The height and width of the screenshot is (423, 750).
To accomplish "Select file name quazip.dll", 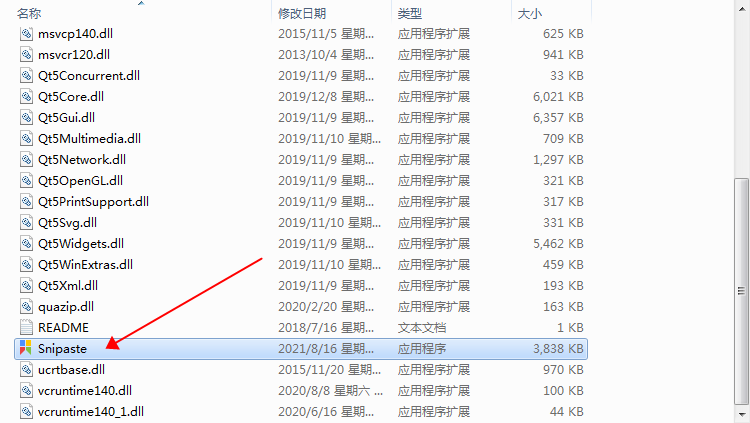I will (66, 307).
